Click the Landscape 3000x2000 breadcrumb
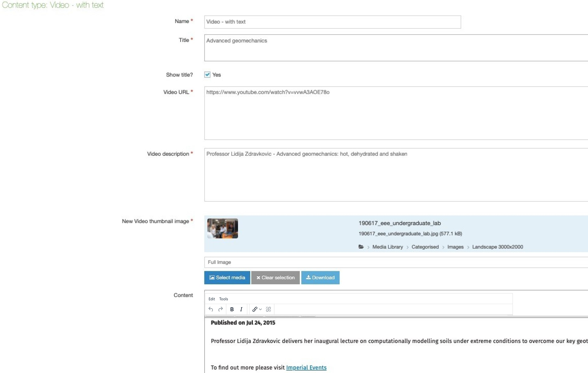 [497, 247]
